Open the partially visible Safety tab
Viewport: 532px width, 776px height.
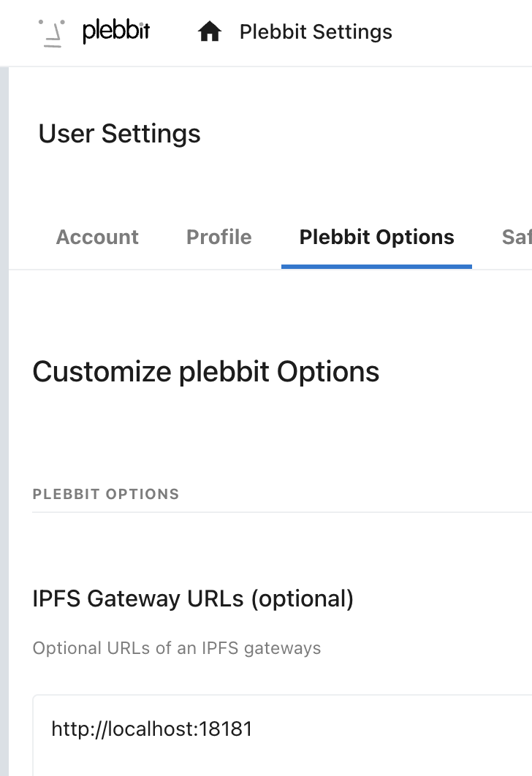(516, 237)
